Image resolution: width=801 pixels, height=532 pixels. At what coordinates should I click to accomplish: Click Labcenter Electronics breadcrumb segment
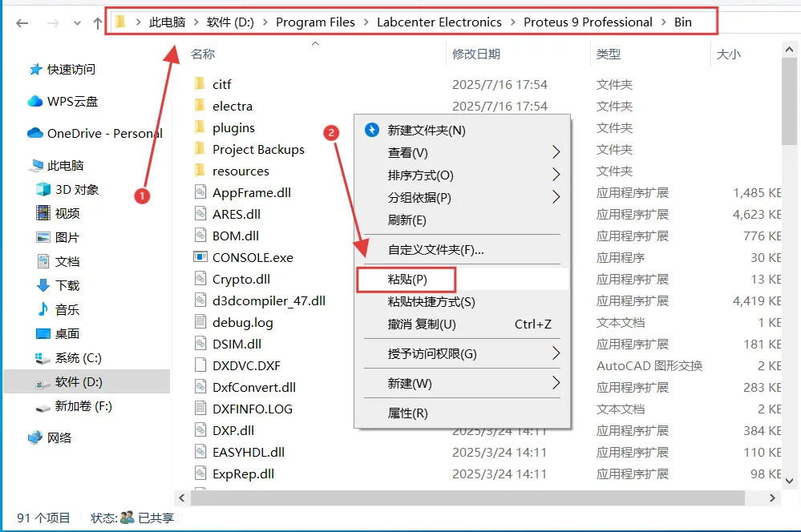pos(439,22)
